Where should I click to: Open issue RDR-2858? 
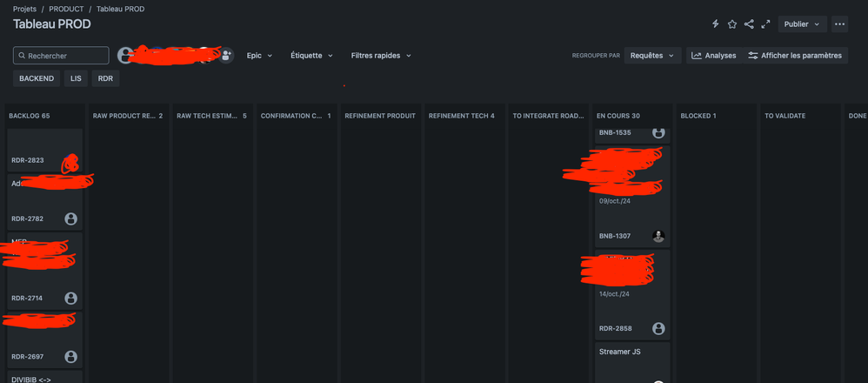click(x=616, y=328)
